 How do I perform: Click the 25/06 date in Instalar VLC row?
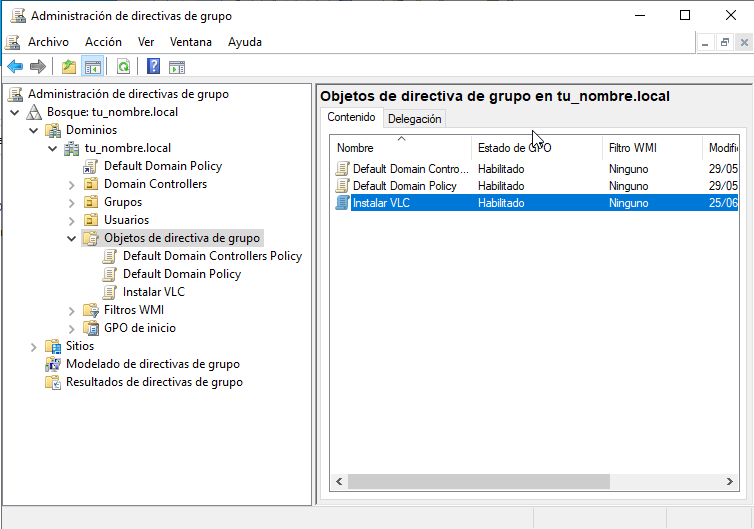click(723, 202)
